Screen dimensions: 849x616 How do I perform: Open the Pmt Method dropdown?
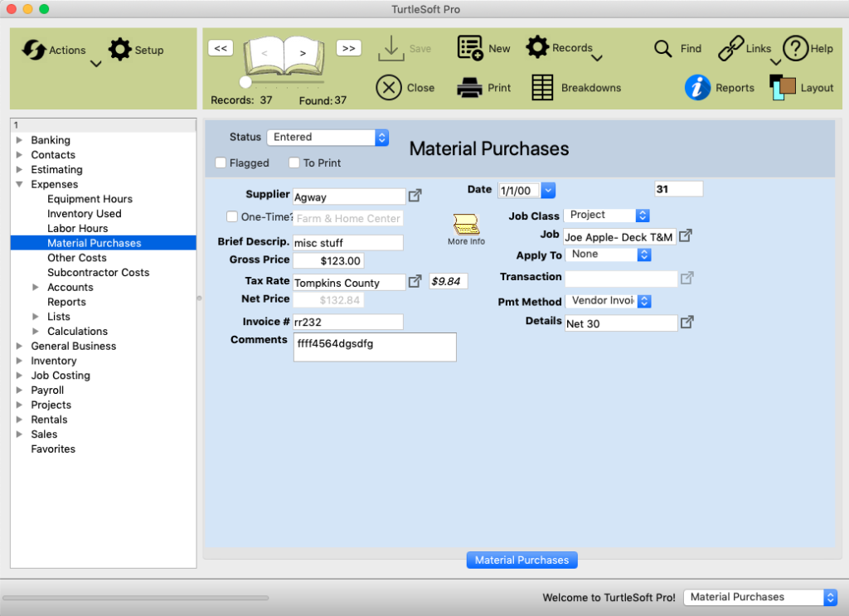pos(608,301)
